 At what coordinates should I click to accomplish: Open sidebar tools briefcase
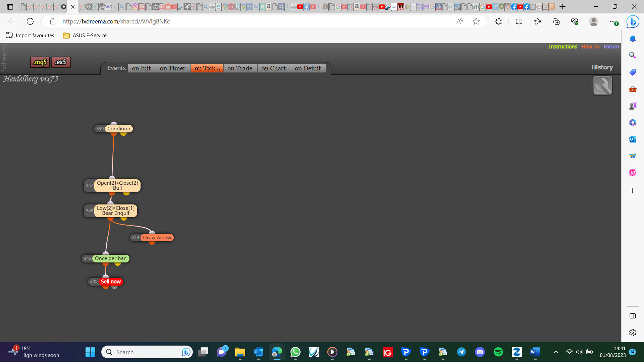633,89
